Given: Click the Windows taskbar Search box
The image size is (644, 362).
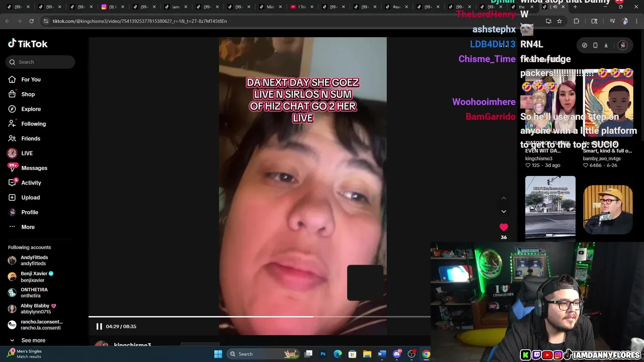Looking at the screenshot, I should [x=262, y=354].
